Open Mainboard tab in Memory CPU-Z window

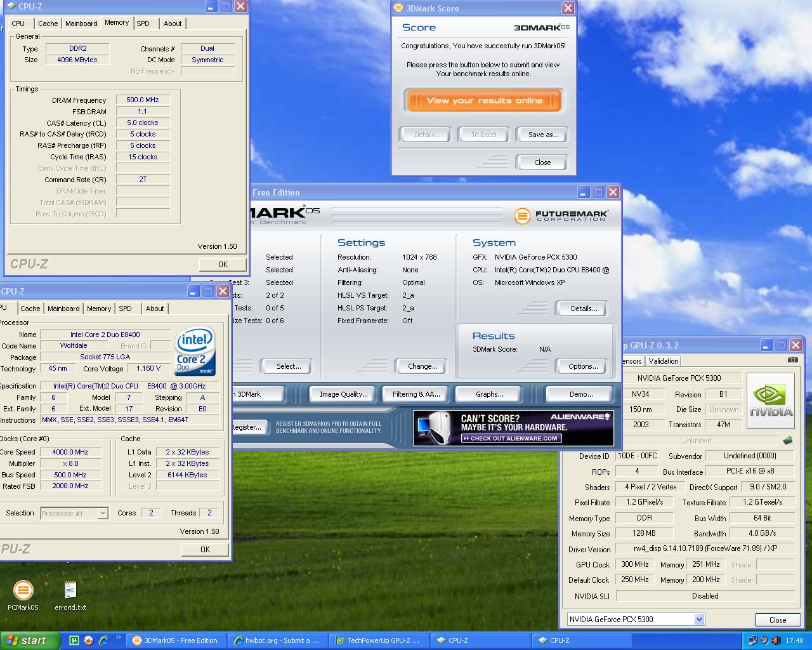tap(82, 23)
